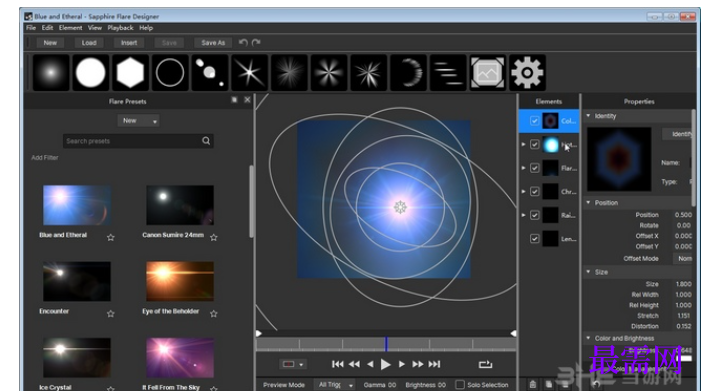Open the Playback menu
Screen dimensions: 701x391
(x=120, y=28)
